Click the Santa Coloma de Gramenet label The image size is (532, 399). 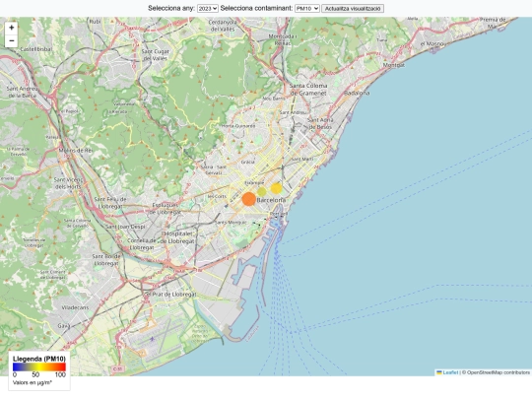click(308, 90)
